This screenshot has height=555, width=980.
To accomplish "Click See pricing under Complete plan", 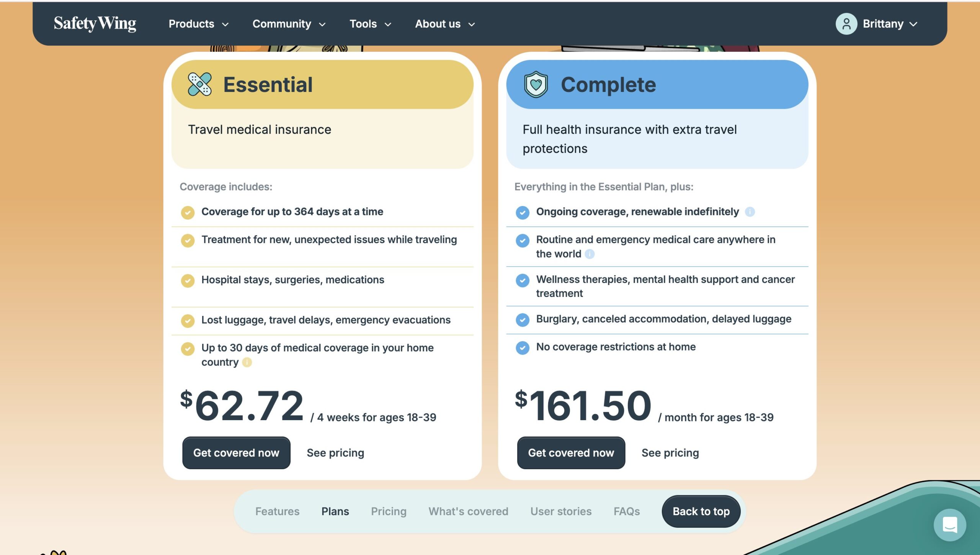I will (x=670, y=453).
